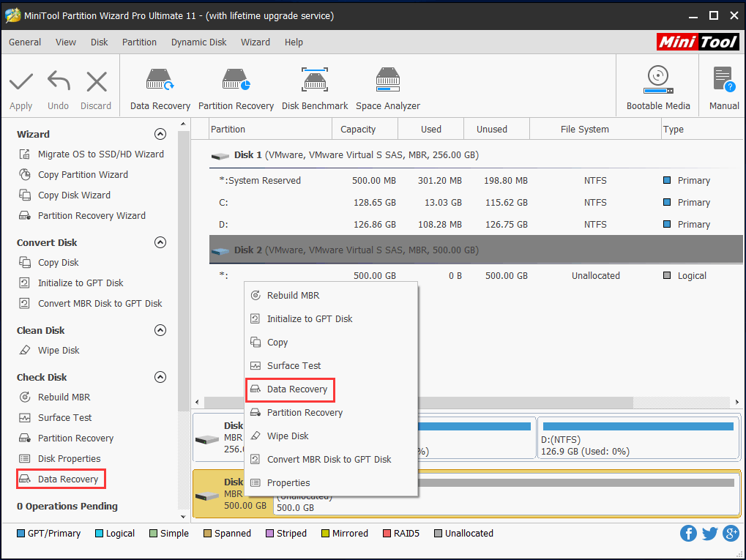Screen dimensions: 746x560
Task: Select the Disk 1 header row
Action: 476,155
